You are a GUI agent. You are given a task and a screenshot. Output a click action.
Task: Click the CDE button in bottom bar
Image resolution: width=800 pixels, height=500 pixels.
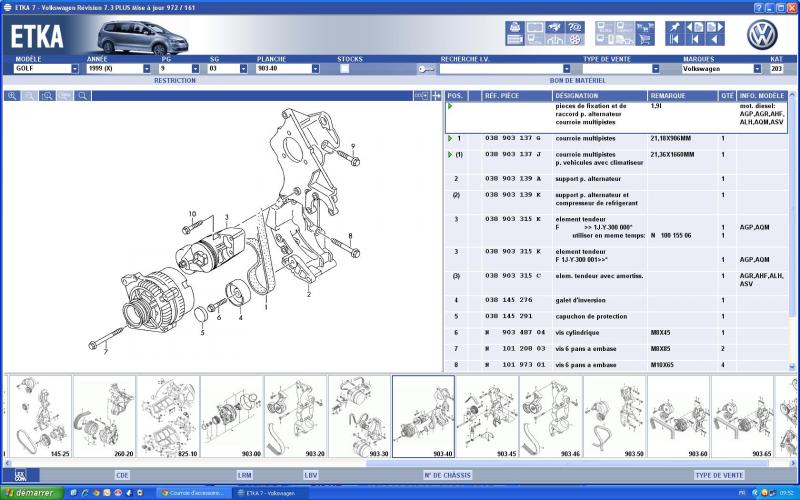(122, 475)
